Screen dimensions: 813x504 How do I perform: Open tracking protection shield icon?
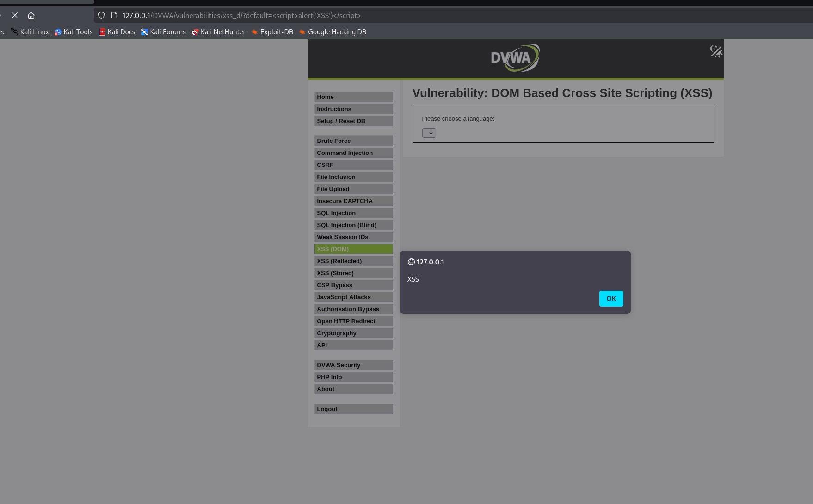tap(101, 15)
